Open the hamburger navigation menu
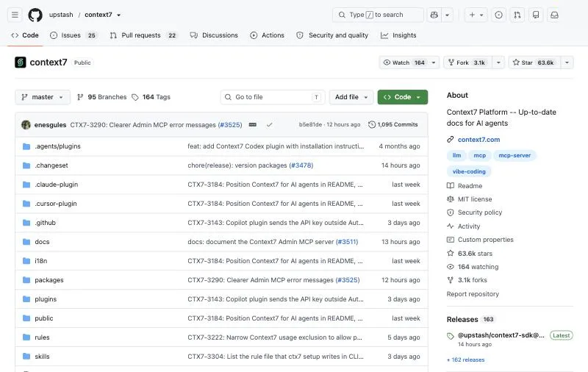The image size is (588, 372). (15, 15)
